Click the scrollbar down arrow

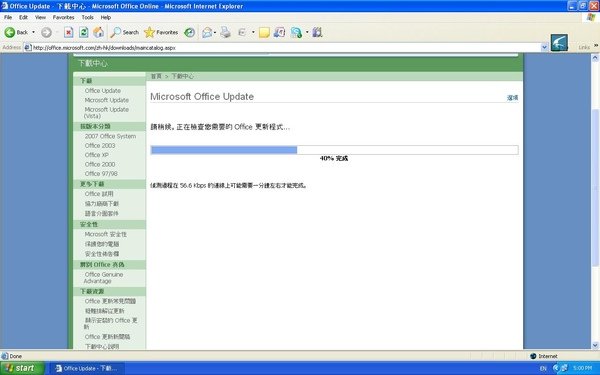(x=595, y=346)
